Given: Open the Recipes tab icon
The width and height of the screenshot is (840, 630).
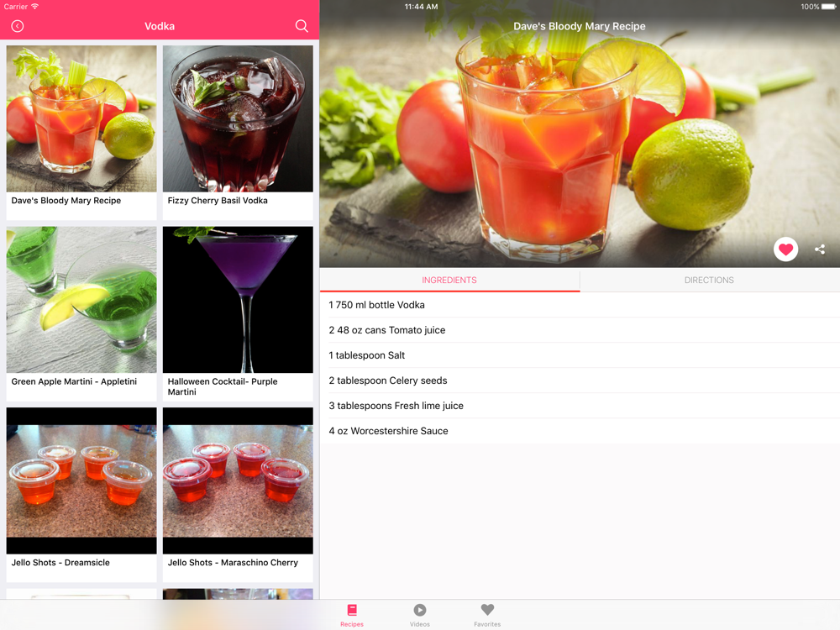Looking at the screenshot, I should [352, 610].
